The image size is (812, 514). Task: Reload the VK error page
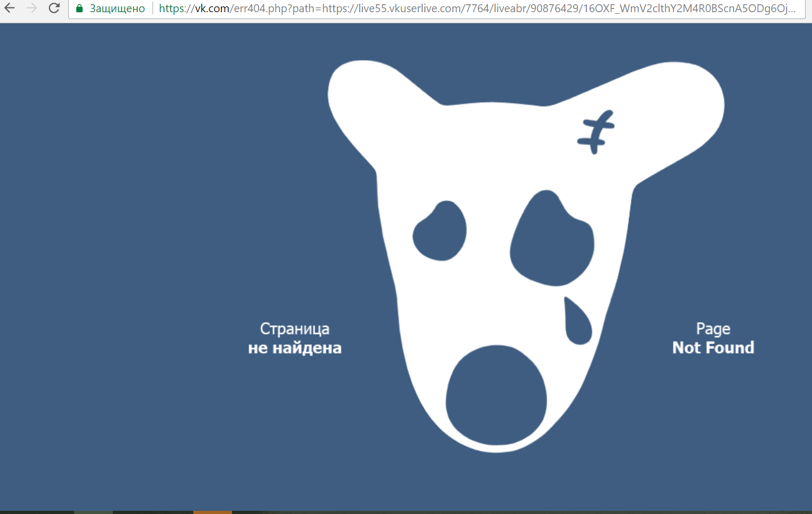coord(54,8)
